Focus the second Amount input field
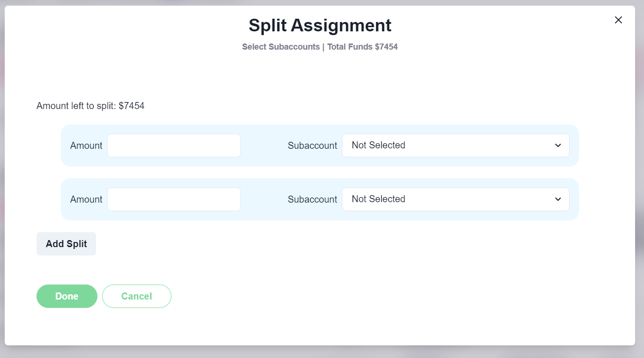 (x=174, y=199)
